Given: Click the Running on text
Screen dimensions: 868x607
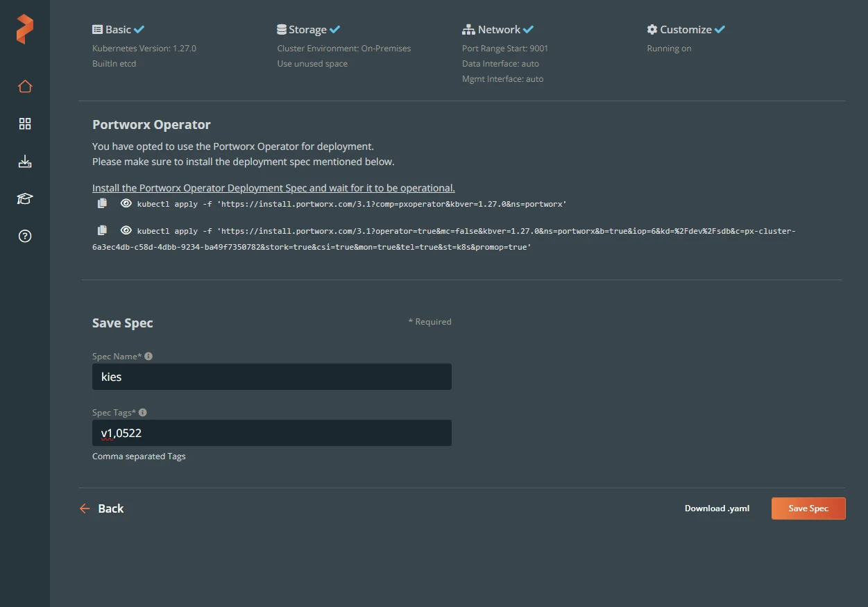Looking at the screenshot, I should tap(669, 49).
